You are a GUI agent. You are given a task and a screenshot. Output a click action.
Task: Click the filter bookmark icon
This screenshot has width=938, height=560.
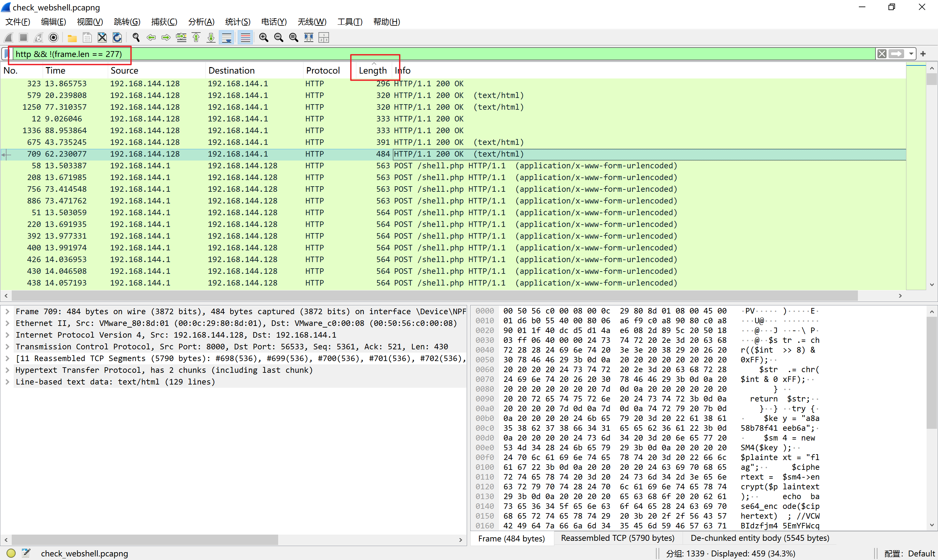click(7, 54)
